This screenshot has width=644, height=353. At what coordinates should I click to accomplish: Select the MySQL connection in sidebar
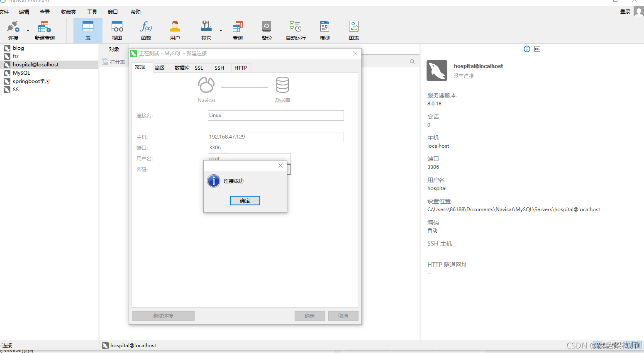49,73
